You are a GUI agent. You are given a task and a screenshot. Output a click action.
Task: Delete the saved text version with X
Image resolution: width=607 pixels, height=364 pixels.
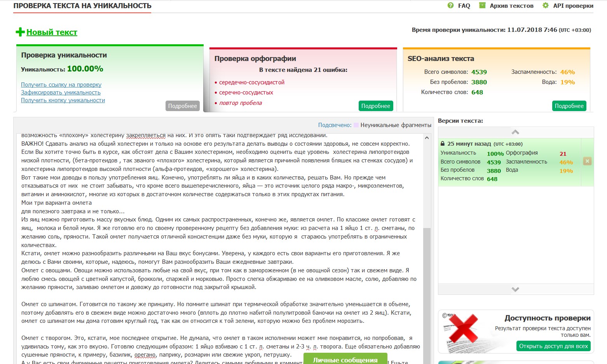587,161
